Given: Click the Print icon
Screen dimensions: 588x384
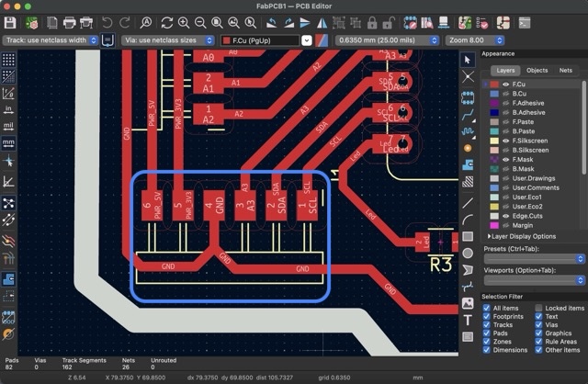Looking at the screenshot, I should pyautogui.click(x=70, y=23).
